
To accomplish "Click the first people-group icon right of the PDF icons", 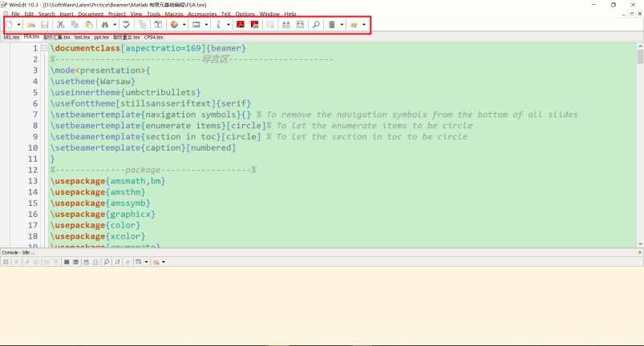I will 286,25.
